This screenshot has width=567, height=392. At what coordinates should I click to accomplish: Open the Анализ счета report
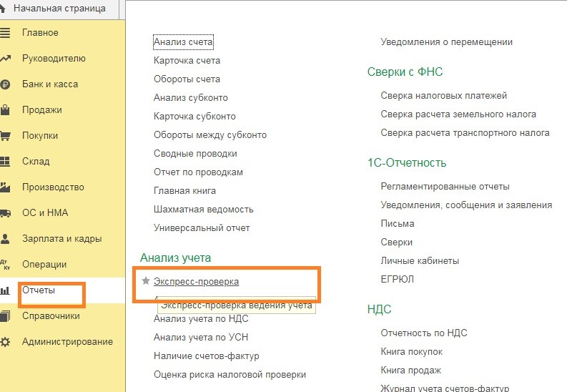coord(183,42)
